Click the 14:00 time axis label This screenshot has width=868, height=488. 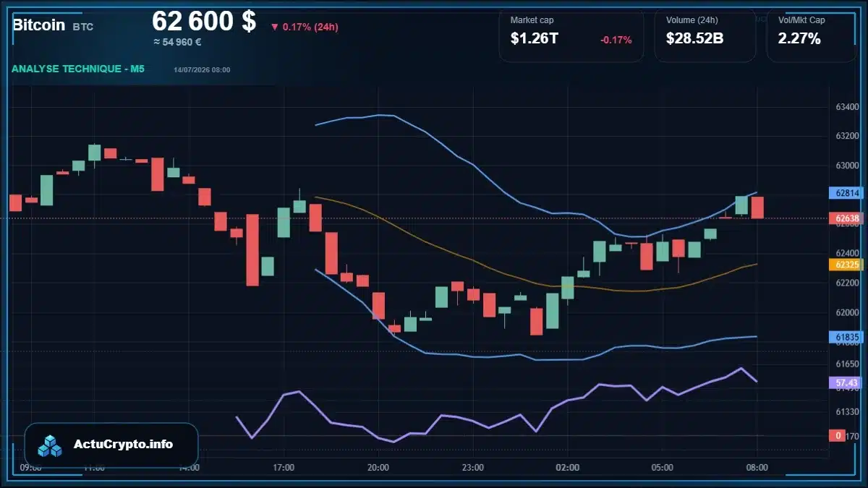(x=189, y=468)
